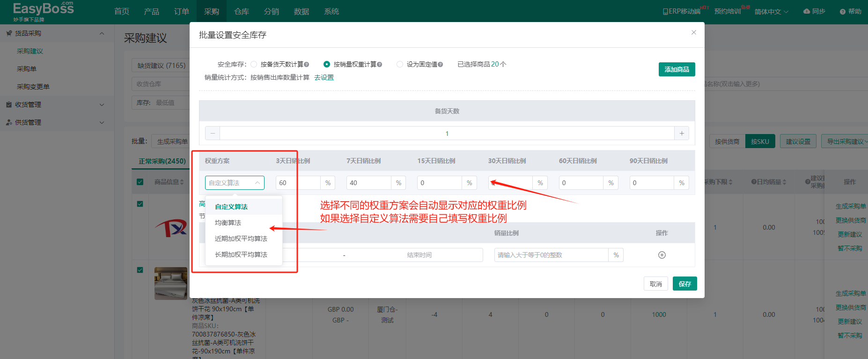
Task: Open the 订单 top menu
Action: coord(182,11)
